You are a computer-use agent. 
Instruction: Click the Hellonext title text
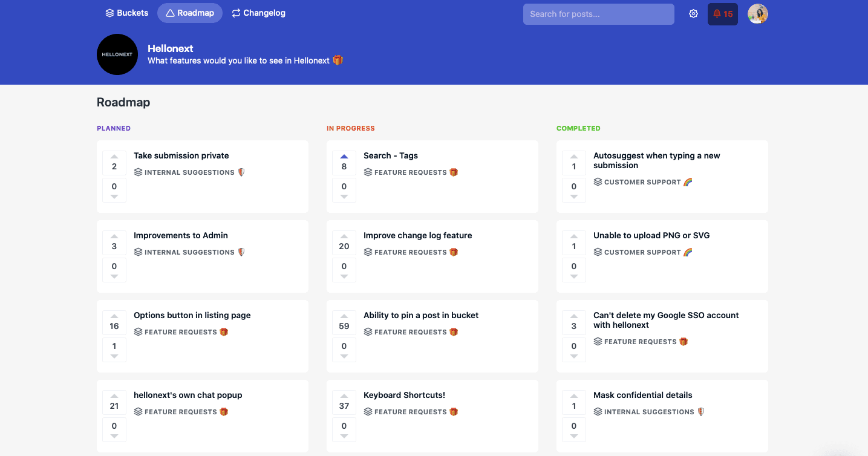pos(171,48)
